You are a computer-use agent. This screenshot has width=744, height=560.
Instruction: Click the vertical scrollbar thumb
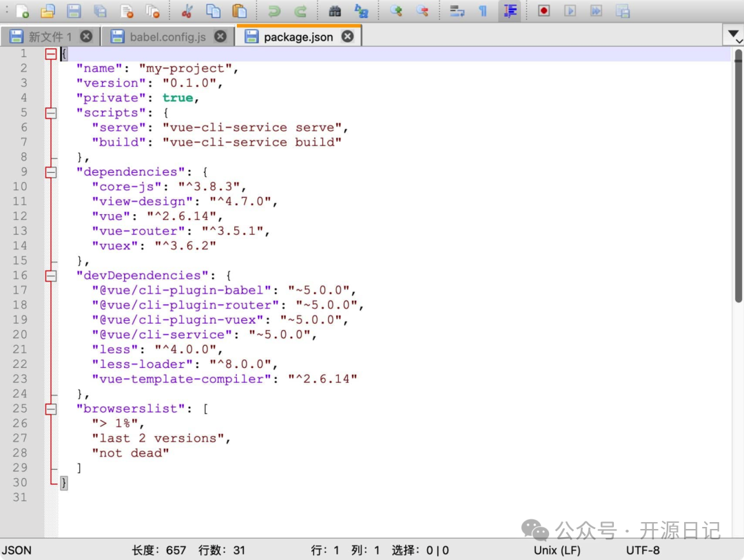click(x=738, y=176)
